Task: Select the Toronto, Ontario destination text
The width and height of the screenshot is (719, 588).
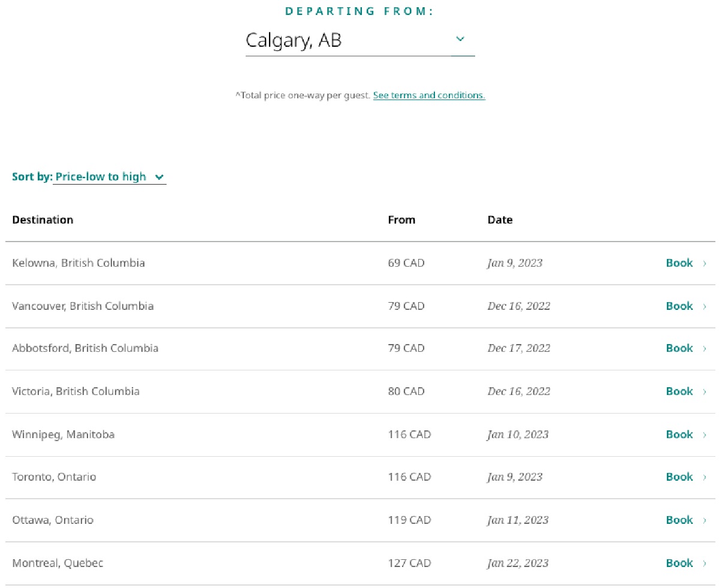Action: coord(54,477)
